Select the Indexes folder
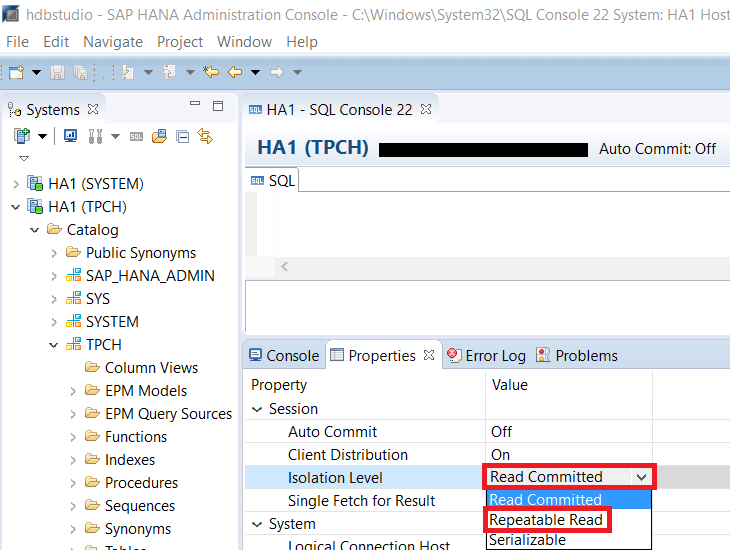Image resolution: width=730 pixels, height=550 pixels. tap(120, 460)
